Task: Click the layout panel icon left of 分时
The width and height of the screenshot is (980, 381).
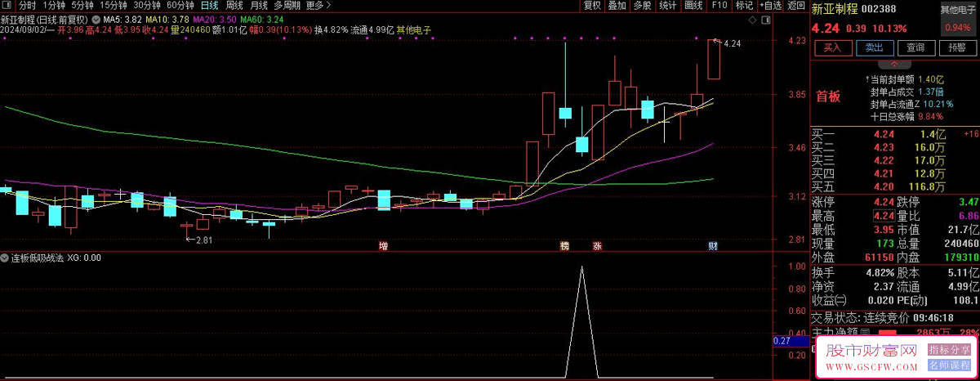Action: pos(7,5)
